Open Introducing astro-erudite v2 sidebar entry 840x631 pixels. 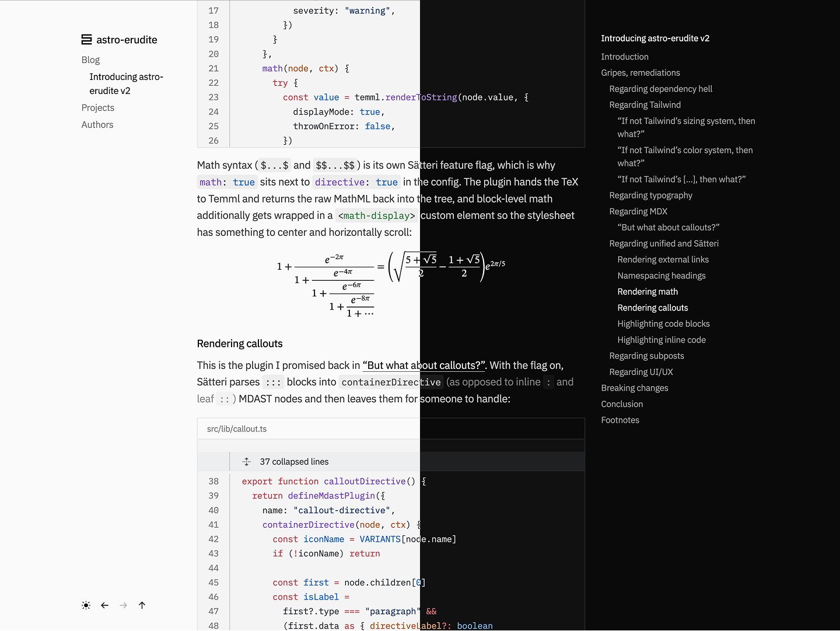(126, 83)
